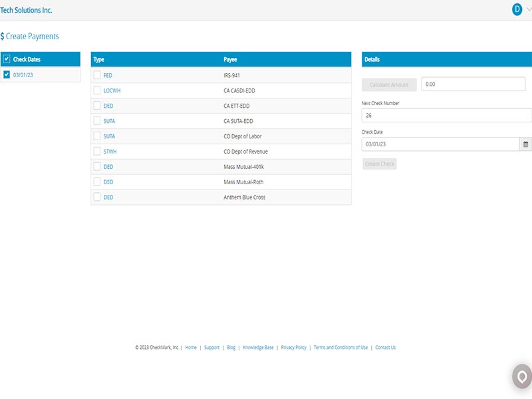Click into the Next Check Number field
532x399 pixels.
pos(446,115)
